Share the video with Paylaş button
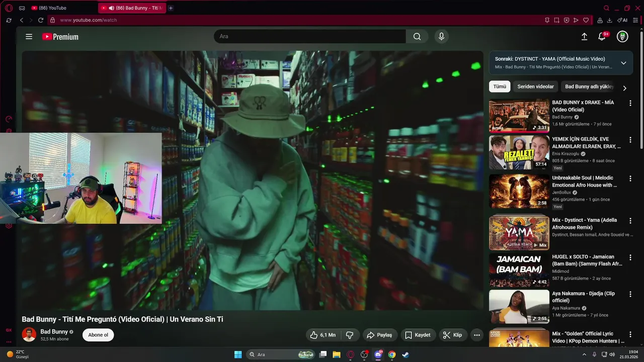This screenshot has width=644, height=362. pos(379,335)
